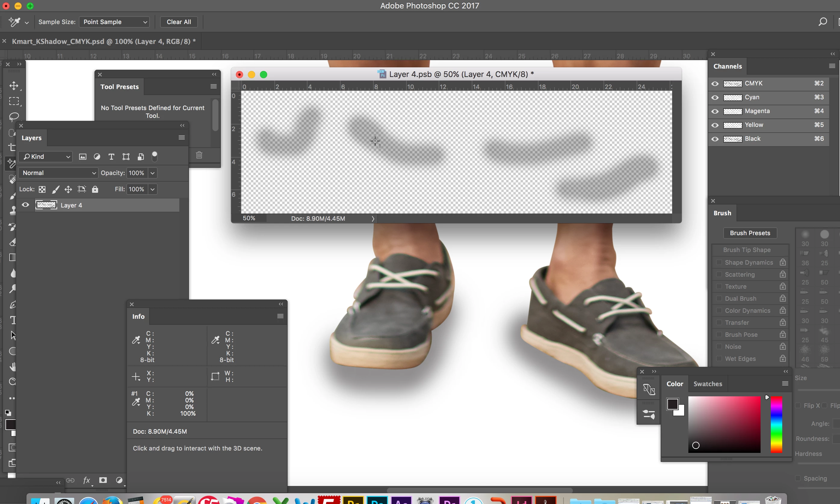Click the Brush Presets button
This screenshot has width=840, height=504.
750,233
